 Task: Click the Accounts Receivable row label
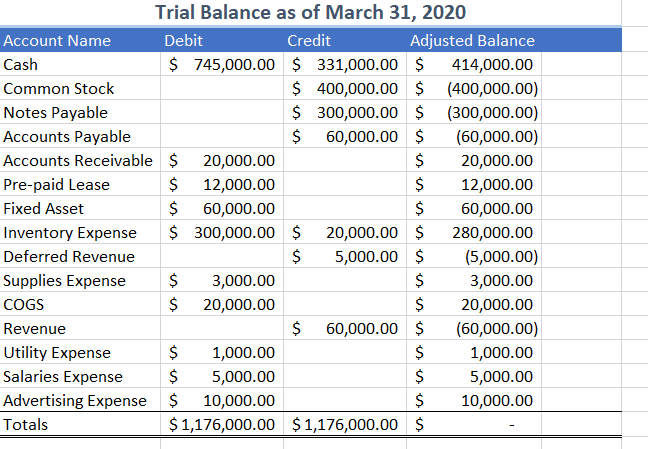coord(80,160)
